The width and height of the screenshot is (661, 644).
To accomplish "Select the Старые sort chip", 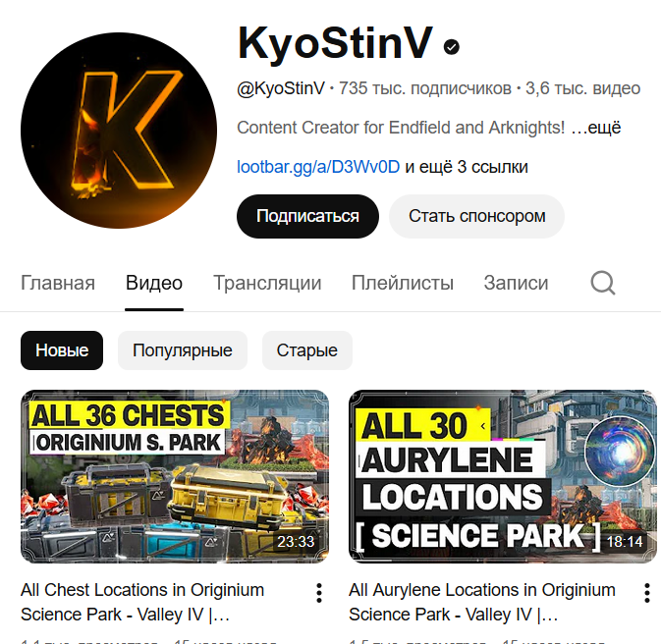I will (306, 350).
